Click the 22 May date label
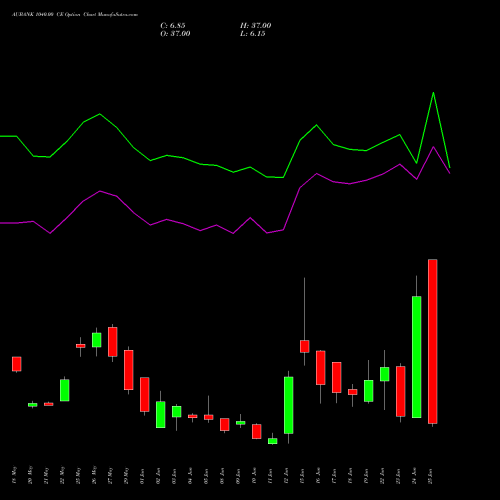Screen dimensions: 500x500 click(62, 475)
